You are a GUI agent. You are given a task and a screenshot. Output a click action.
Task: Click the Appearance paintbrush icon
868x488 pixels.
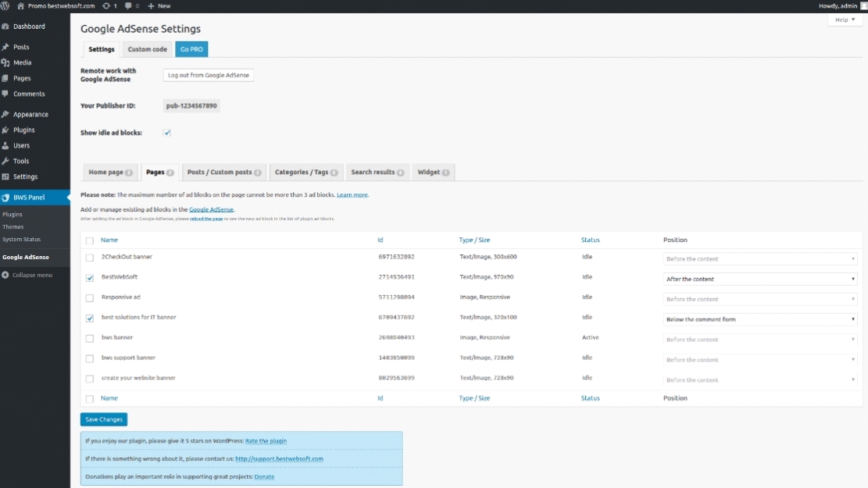(5, 115)
